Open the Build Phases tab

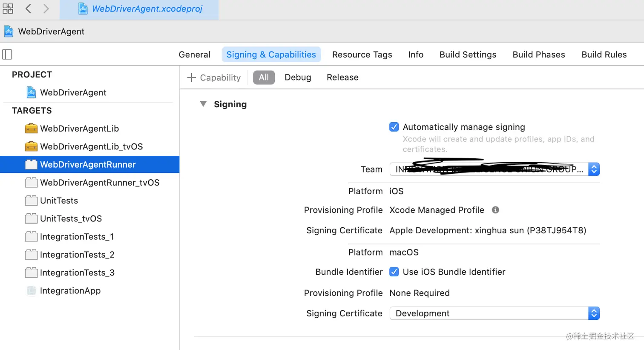[x=539, y=55]
